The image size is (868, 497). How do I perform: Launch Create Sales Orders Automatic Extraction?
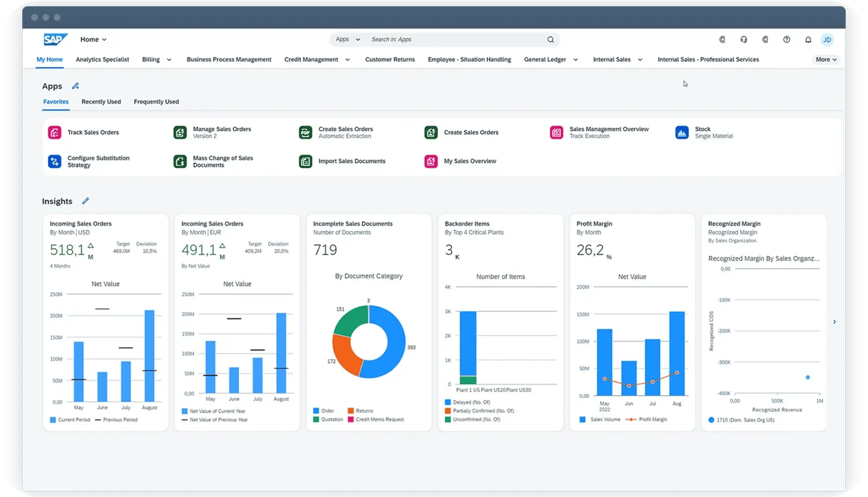[345, 132]
